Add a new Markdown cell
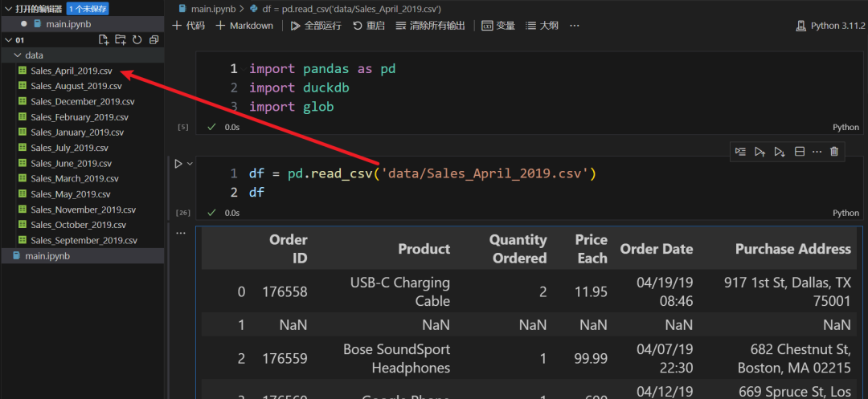The width and height of the screenshot is (868, 399). [244, 26]
